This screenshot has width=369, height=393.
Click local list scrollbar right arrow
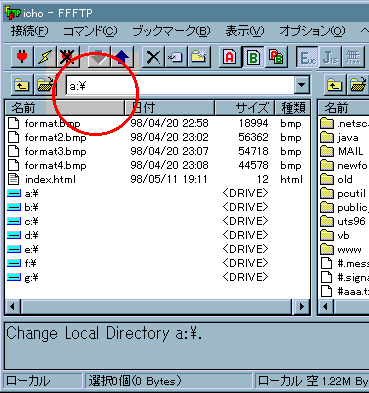[301, 306]
